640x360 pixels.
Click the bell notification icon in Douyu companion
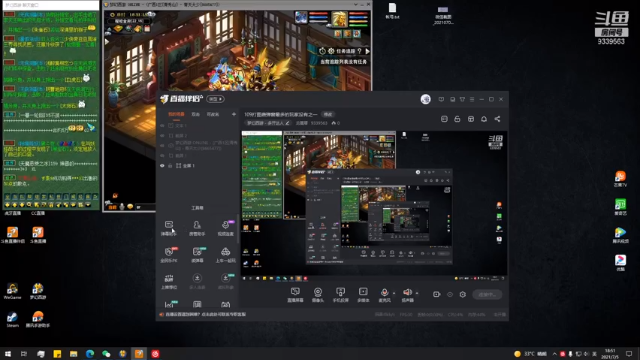(x=484, y=119)
